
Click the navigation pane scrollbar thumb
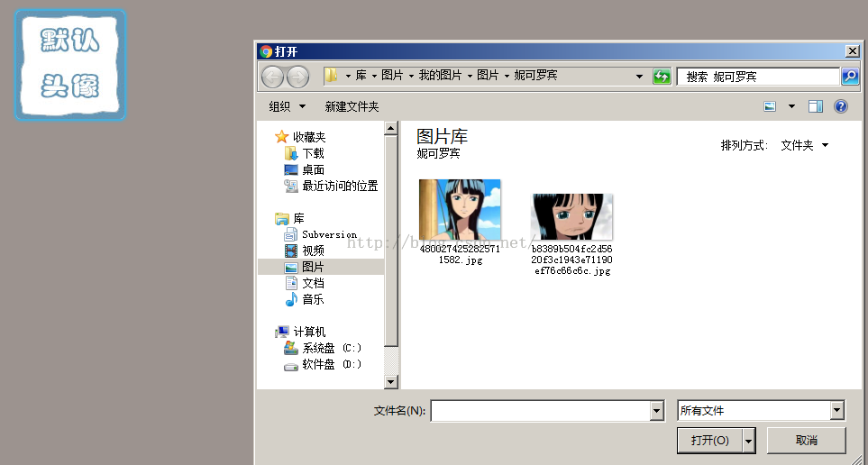[x=391, y=241]
